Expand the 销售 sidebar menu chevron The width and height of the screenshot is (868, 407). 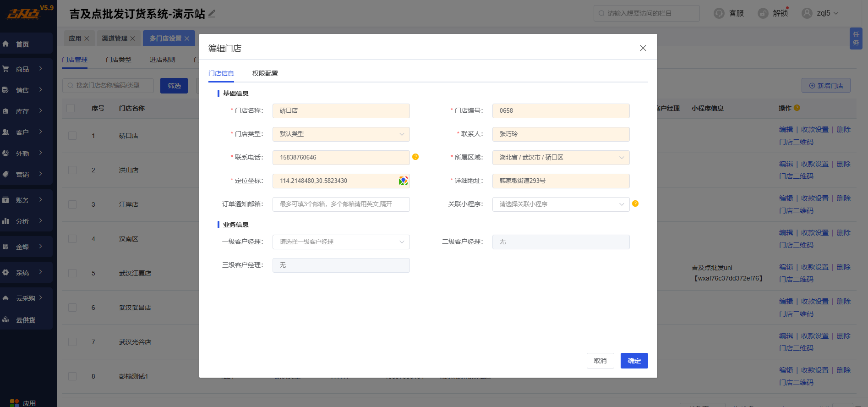point(41,90)
